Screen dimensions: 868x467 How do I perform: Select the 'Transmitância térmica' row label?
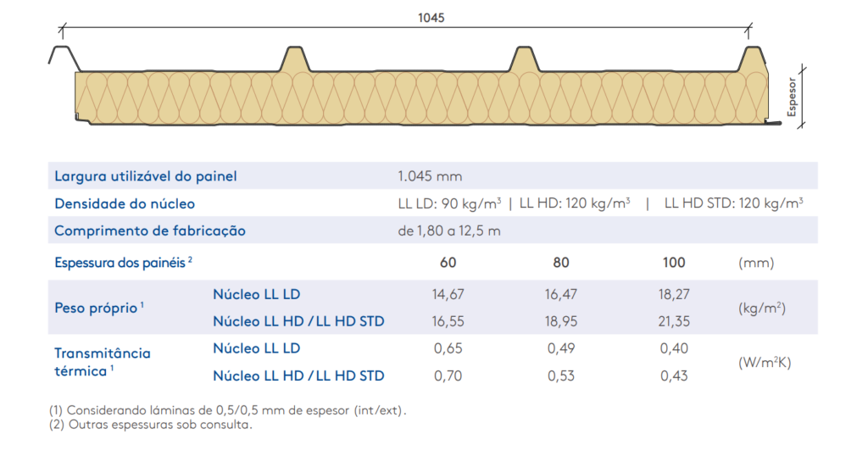[x=102, y=362]
